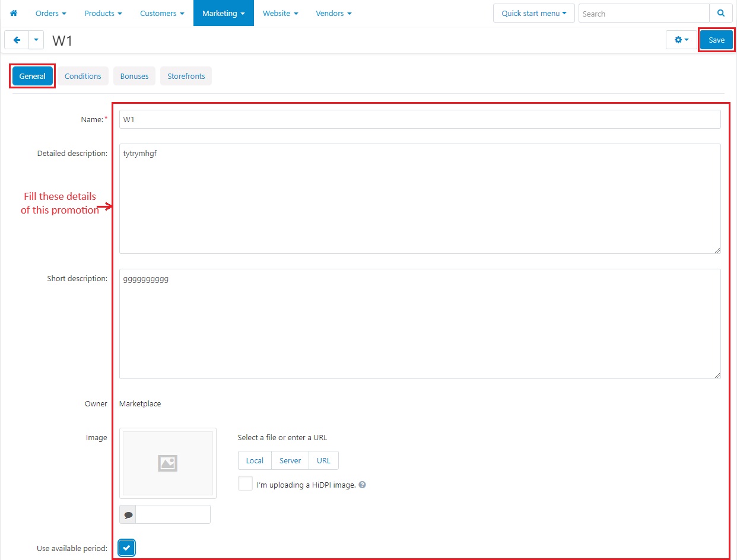Click the Short description text area

click(420, 324)
